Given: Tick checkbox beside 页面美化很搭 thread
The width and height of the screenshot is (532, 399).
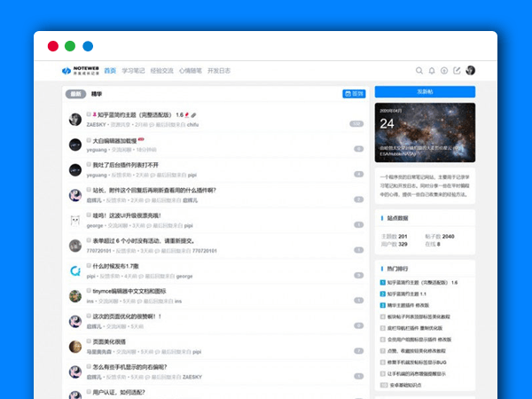Looking at the screenshot, I should click(x=90, y=341).
